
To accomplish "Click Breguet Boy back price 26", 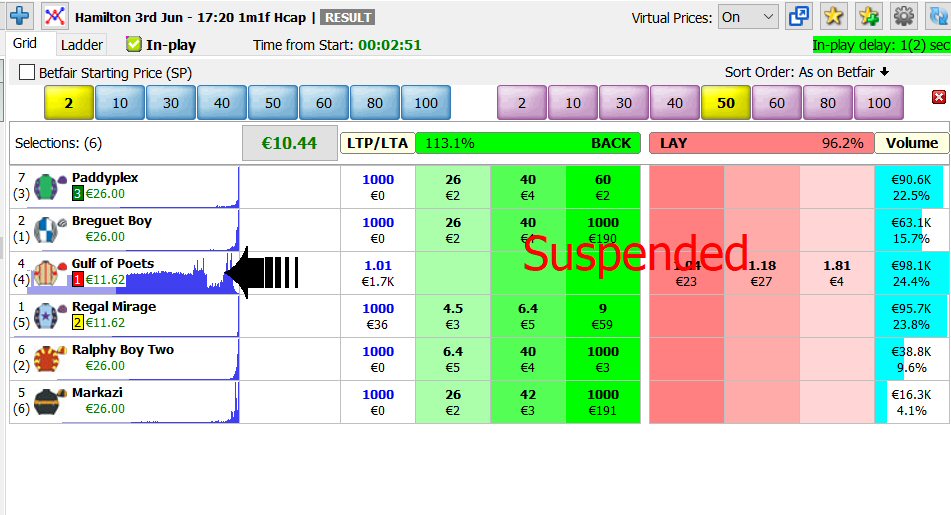I will tap(452, 230).
